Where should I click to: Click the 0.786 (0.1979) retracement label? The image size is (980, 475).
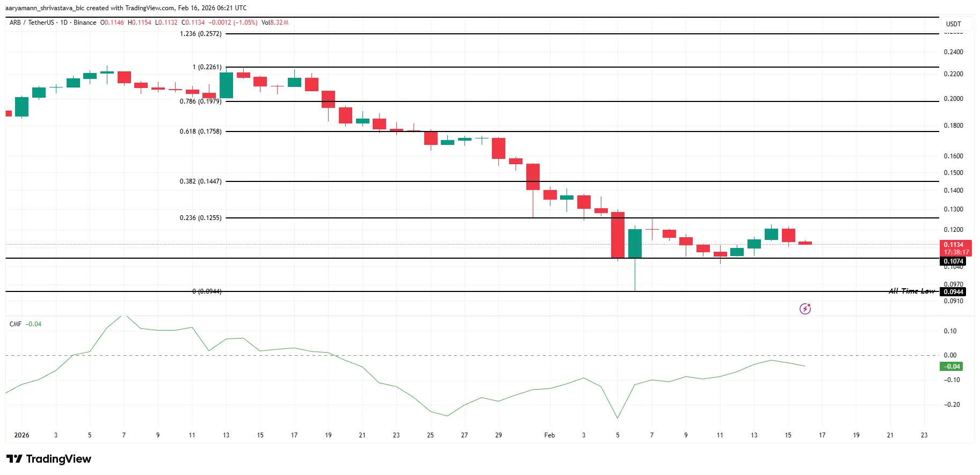coord(200,101)
